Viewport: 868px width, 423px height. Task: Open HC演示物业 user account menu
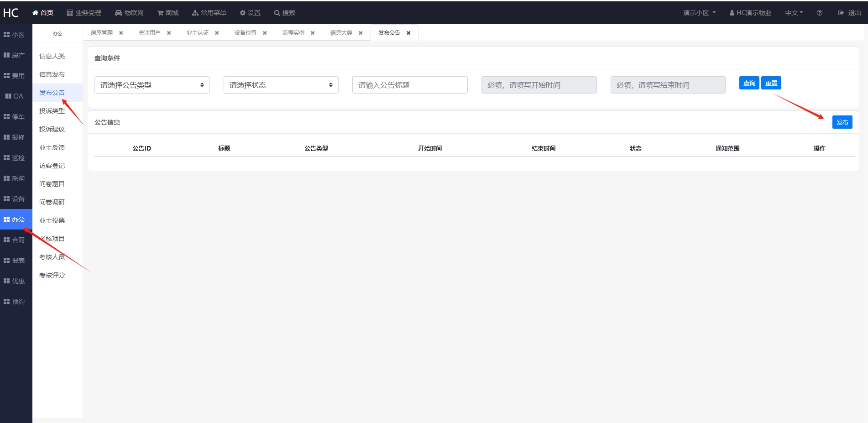[x=750, y=13]
